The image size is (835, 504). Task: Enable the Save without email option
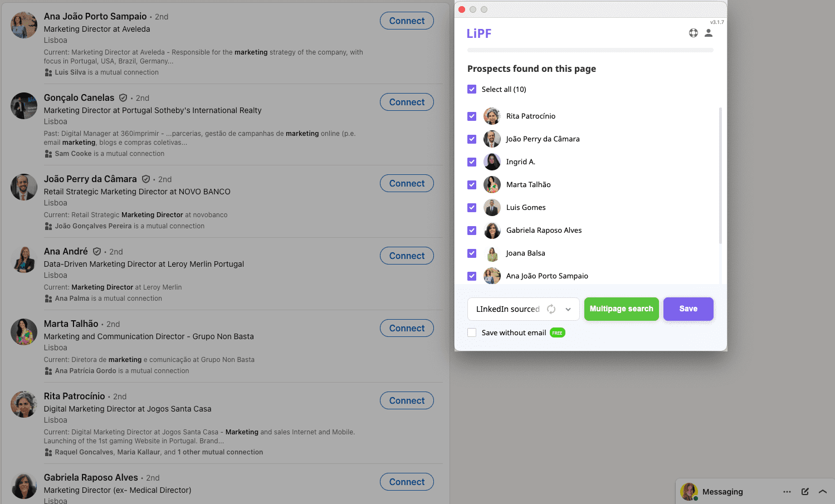[x=472, y=332]
